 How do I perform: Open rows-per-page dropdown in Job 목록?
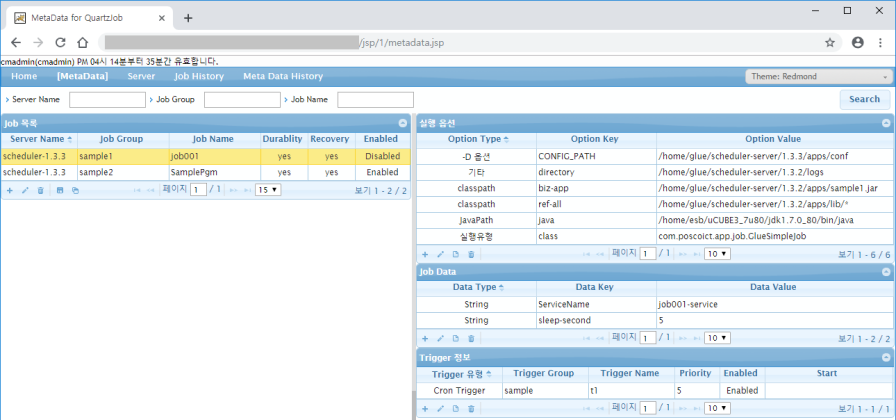(268, 190)
